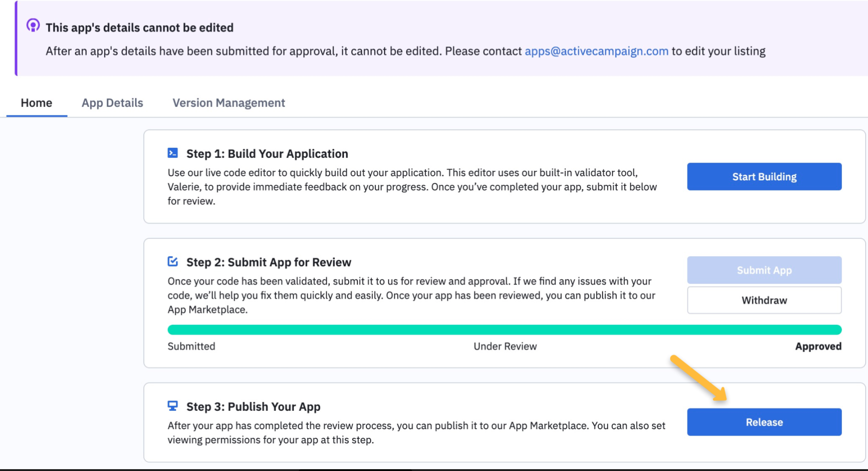Withdraw the app submission

point(764,300)
